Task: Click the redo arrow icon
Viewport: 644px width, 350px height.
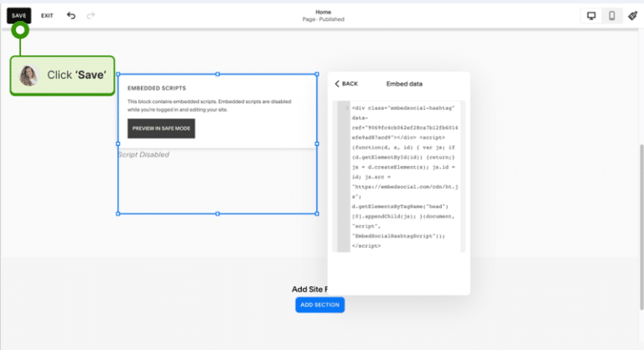Action: (91, 15)
